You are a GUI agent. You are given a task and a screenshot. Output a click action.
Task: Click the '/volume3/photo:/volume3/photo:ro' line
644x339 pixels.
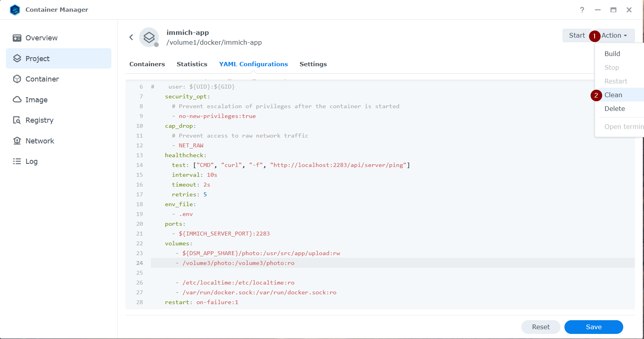238,263
